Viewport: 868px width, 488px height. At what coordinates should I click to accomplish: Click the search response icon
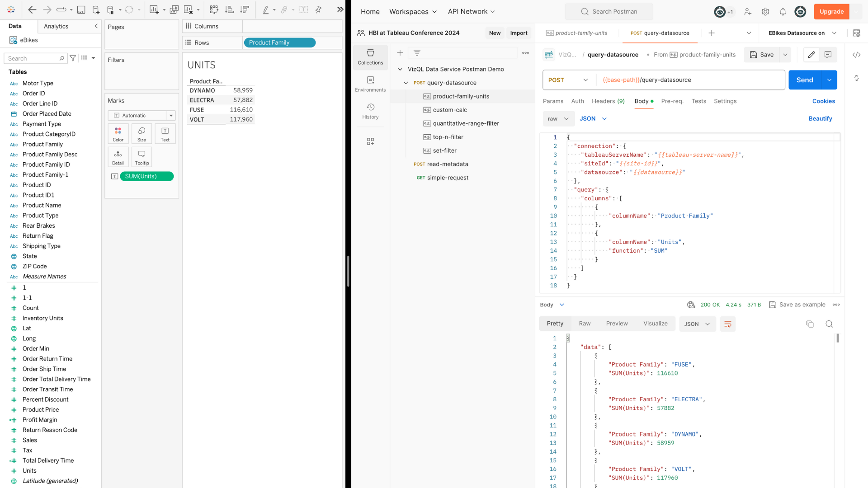[x=829, y=324]
